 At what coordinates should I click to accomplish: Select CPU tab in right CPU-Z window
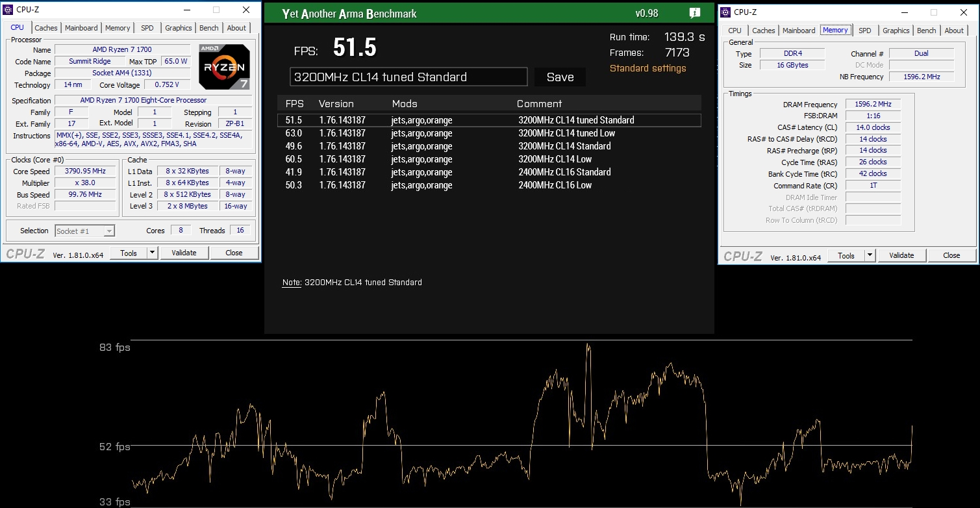(735, 31)
